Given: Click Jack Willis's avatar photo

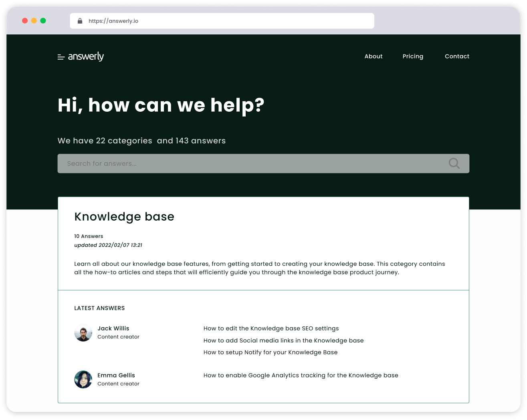Looking at the screenshot, I should coord(83,332).
